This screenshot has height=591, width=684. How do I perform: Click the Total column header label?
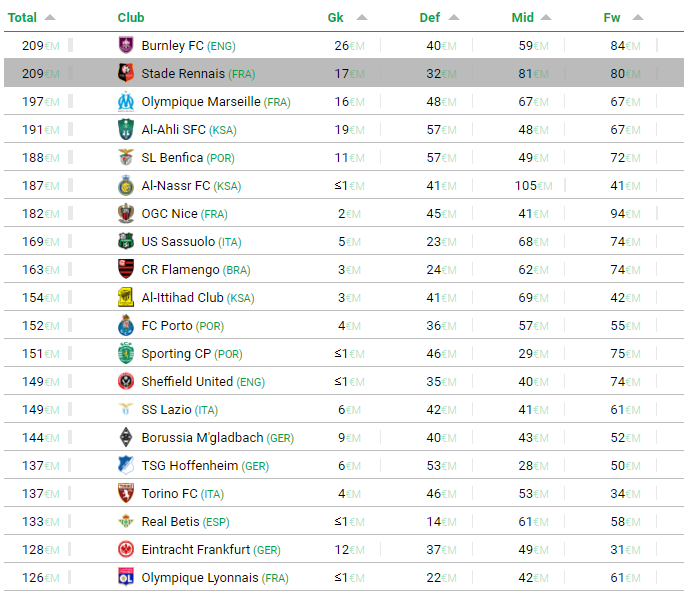[22, 17]
